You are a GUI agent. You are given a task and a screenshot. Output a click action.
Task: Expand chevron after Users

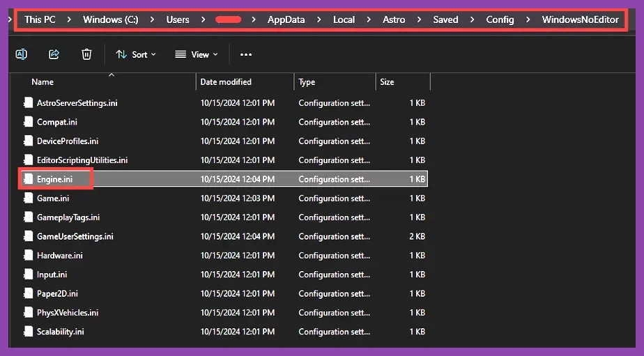point(203,20)
